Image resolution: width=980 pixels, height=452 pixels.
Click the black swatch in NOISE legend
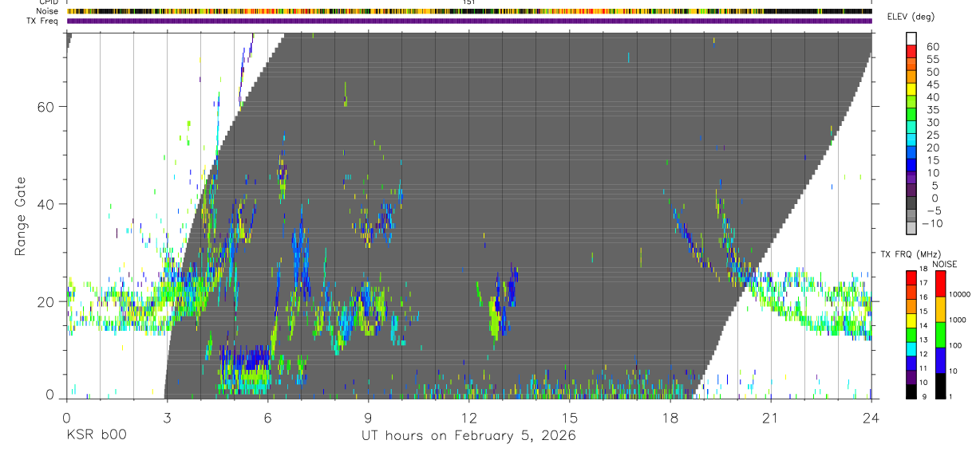coord(940,386)
